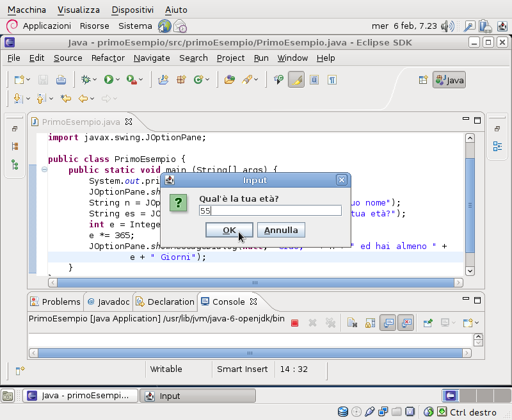Click the age text input field
The height and width of the screenshot is (420, 512).
tap(270, 211)
